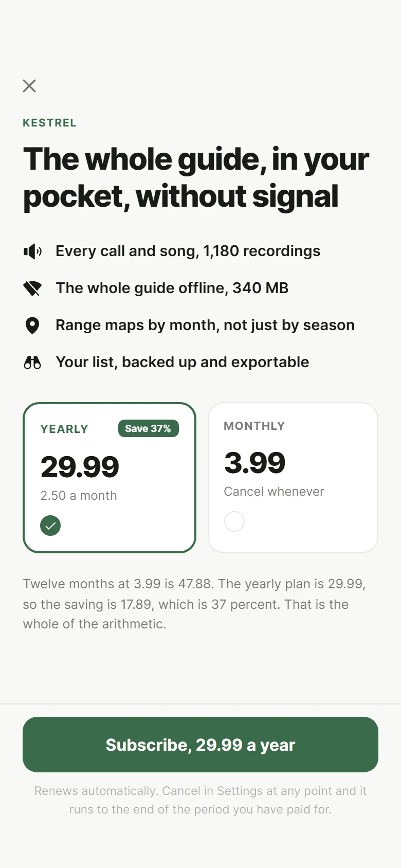Tap the binoculars icon beside your list
The height and width of the screenshot is (868, 401).
coord(32,363)
